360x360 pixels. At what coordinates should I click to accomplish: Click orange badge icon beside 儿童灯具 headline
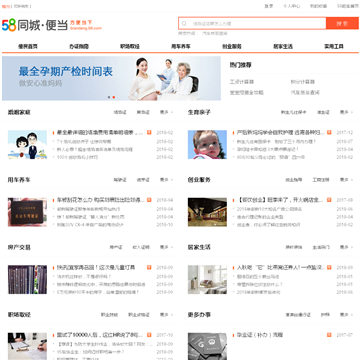pyautogui.click(x=149, y=267)
